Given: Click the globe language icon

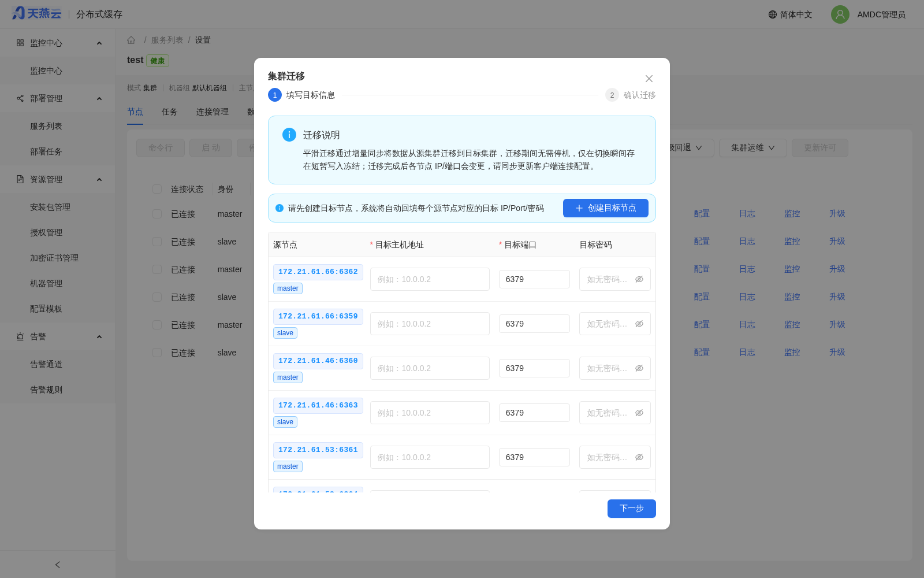Looking at the screenshot, I should [773, 14].
